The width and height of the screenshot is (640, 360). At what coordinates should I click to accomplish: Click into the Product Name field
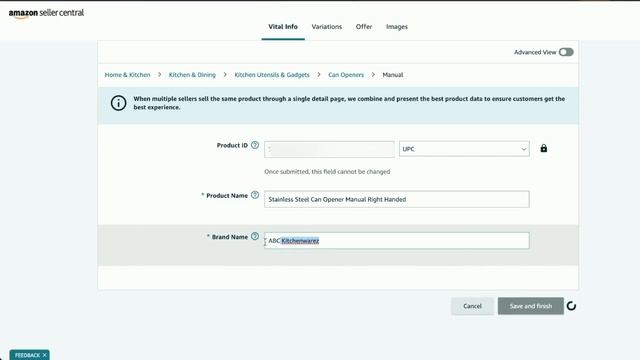[x=397, y=199]
